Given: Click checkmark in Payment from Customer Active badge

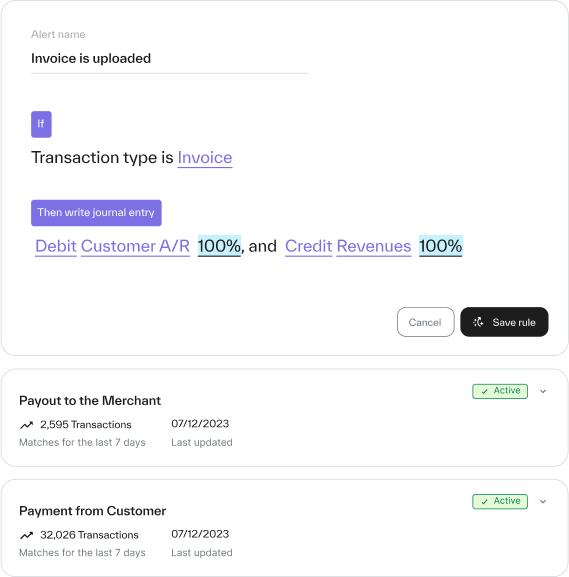Looking at the screenshot, I should click(x=484, y=502).
